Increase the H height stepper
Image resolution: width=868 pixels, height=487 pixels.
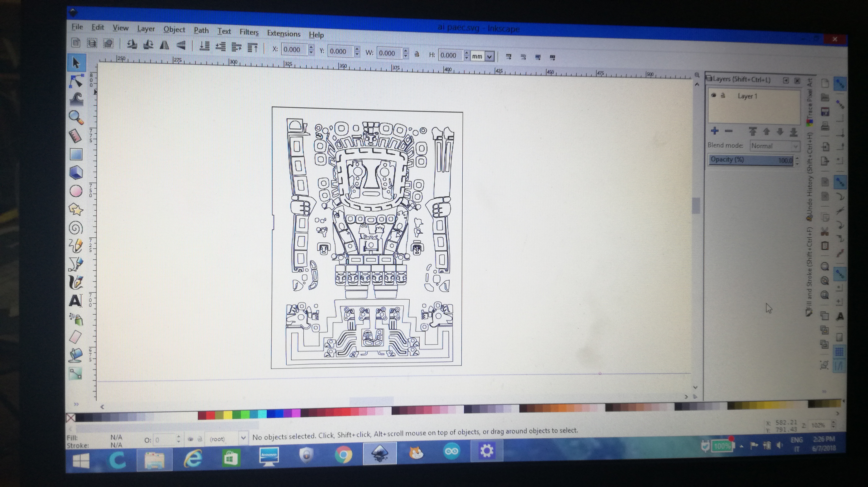(x=467, y=53)
